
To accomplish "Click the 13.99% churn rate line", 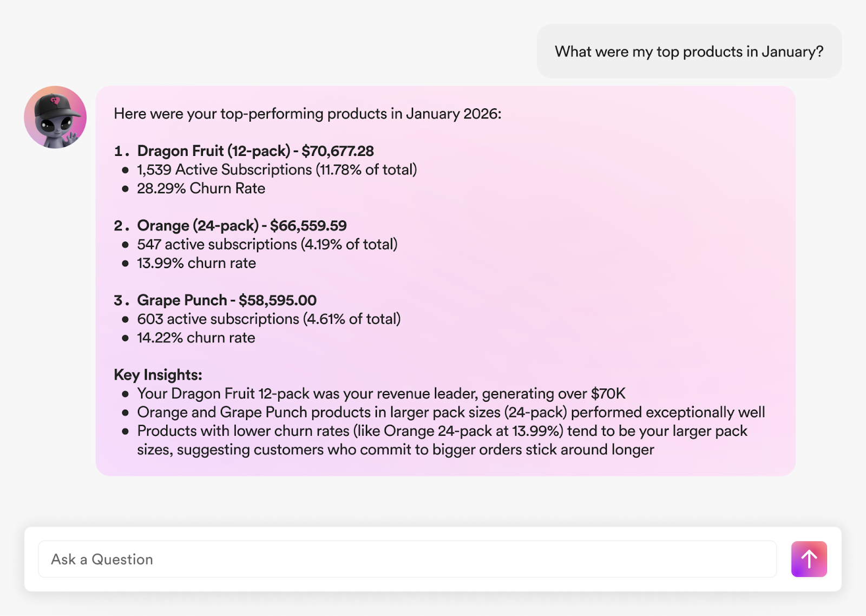I will (x=196, y=263).
